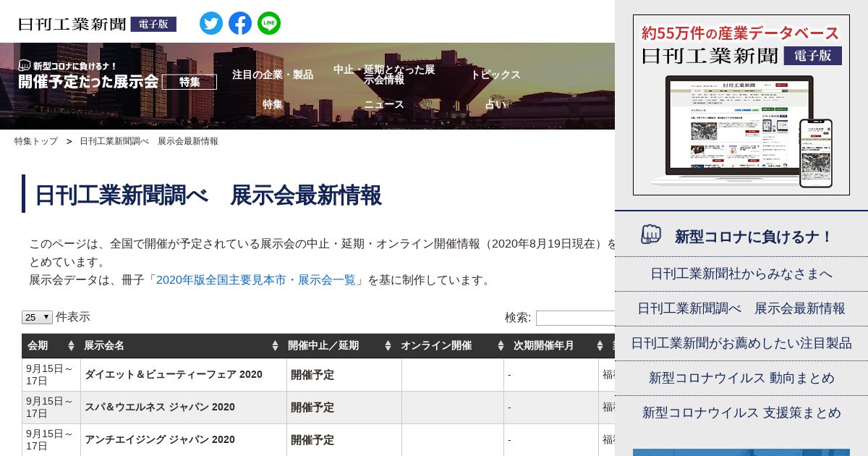Open 注目の企業・製品 menu item
The image size is (868, 456).
273,75
